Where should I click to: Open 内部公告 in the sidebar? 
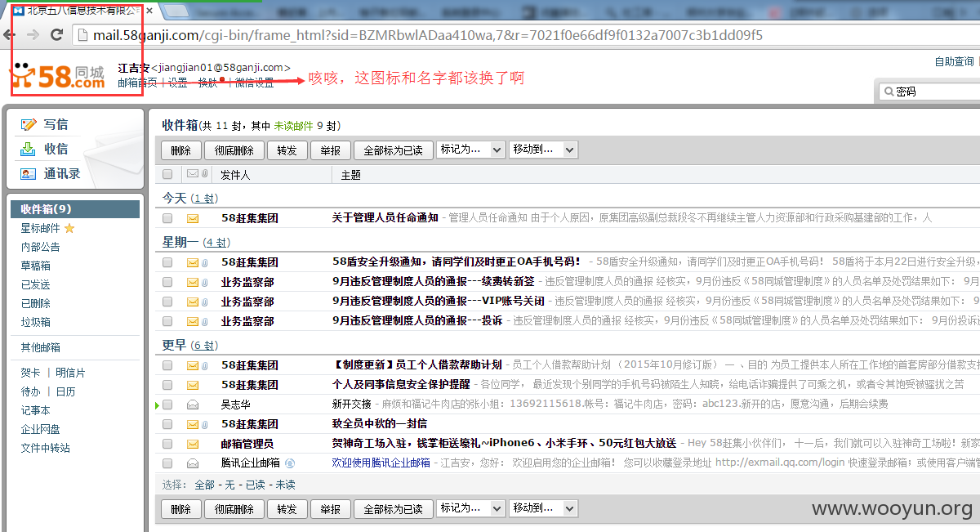pyautogui.click(x=40, y=247)
